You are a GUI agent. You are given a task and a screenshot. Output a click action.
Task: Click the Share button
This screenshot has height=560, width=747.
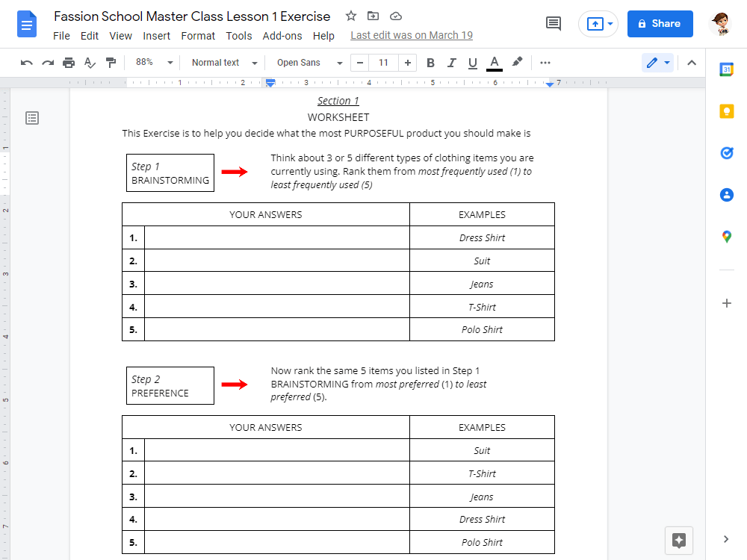coord(660,24)
